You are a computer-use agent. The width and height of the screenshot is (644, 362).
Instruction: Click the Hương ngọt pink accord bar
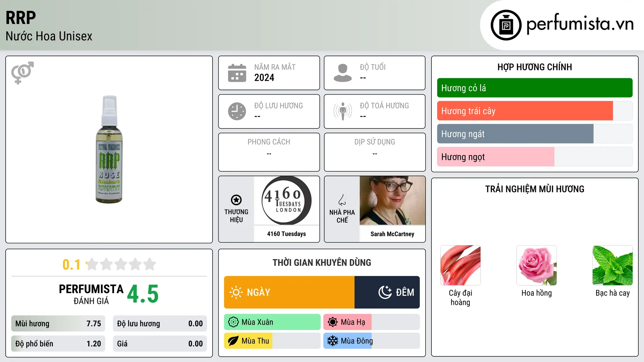click(x=535, y=157)
